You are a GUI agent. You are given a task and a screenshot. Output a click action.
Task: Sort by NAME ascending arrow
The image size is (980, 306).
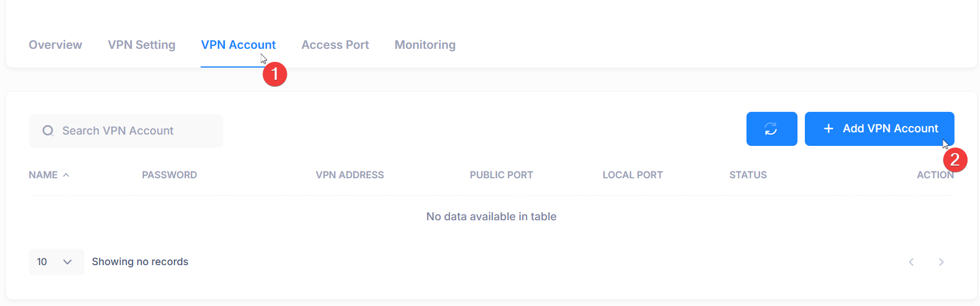tap(66, 175)
